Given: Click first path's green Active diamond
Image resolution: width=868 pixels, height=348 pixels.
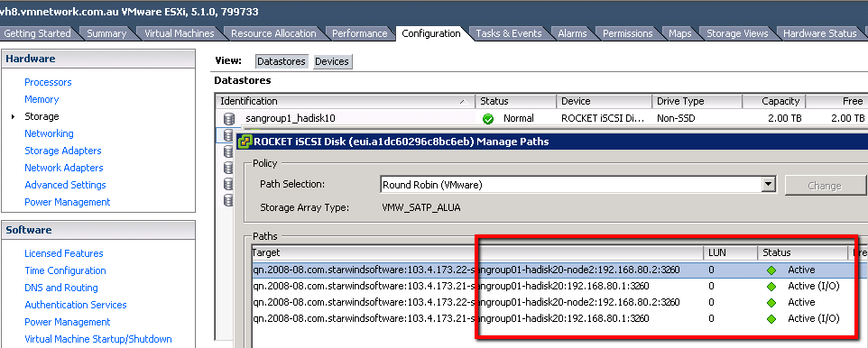Looking at the screenshot, I should click(771, 270).
